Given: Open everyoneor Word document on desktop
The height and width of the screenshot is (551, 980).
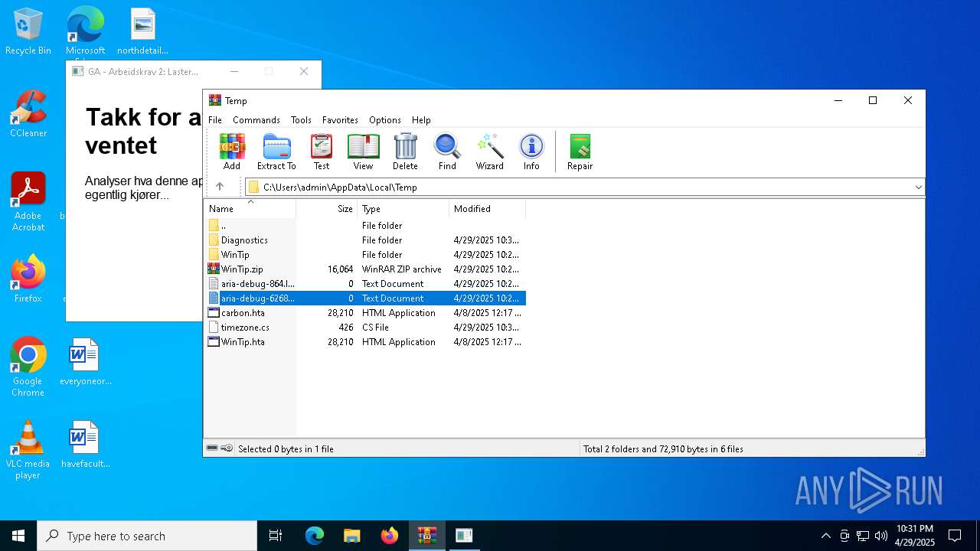Looking at the screenshot, I should click(x=85, y=362).
